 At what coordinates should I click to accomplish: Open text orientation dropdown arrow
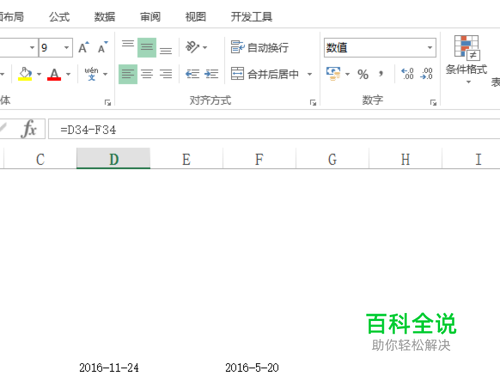point(205,48)
